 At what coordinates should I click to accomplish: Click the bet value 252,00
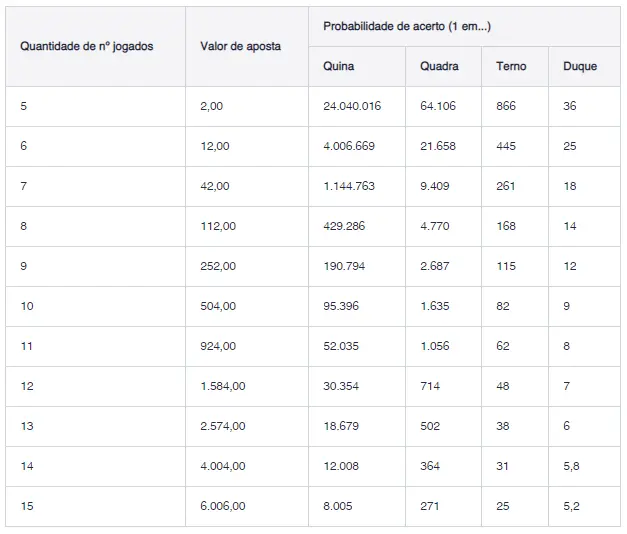(218, 266)
